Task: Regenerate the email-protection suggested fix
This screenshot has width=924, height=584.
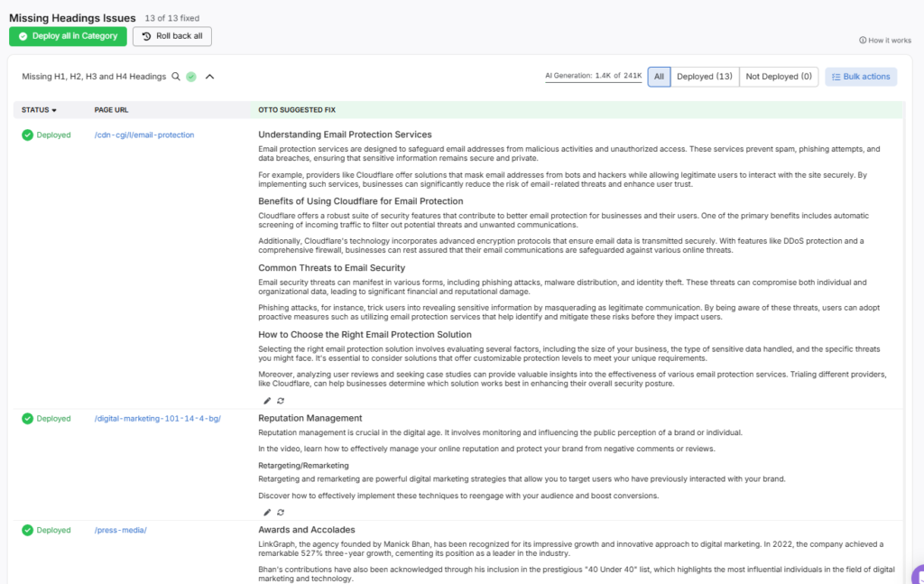Action: (x=281, y=401)
